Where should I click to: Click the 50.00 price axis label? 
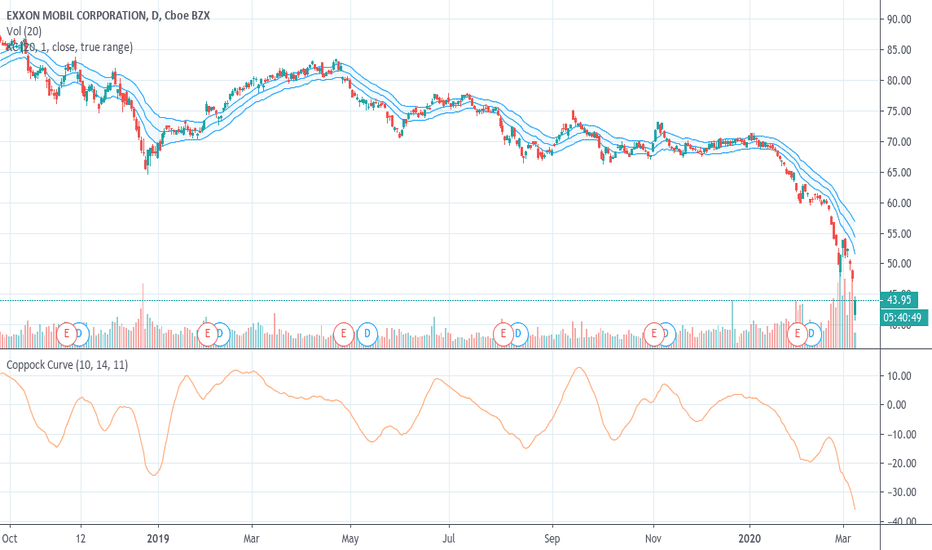[x=899, y=263]
